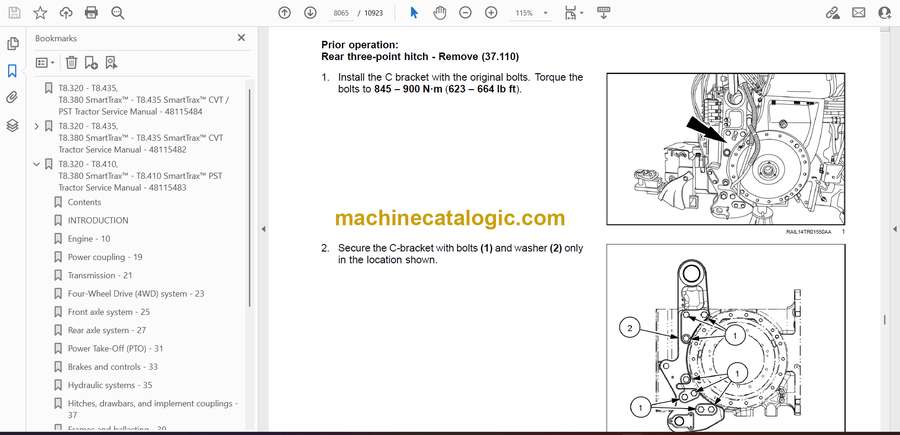Expand right tools pane arrow
Screen dimensions: 900x435
(894, 229)
